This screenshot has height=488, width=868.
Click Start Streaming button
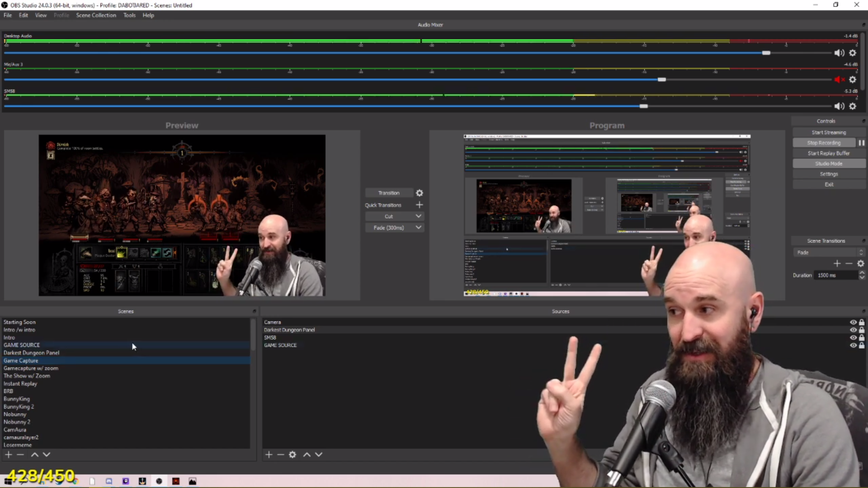pyautogui.click(x=829, y=132)
